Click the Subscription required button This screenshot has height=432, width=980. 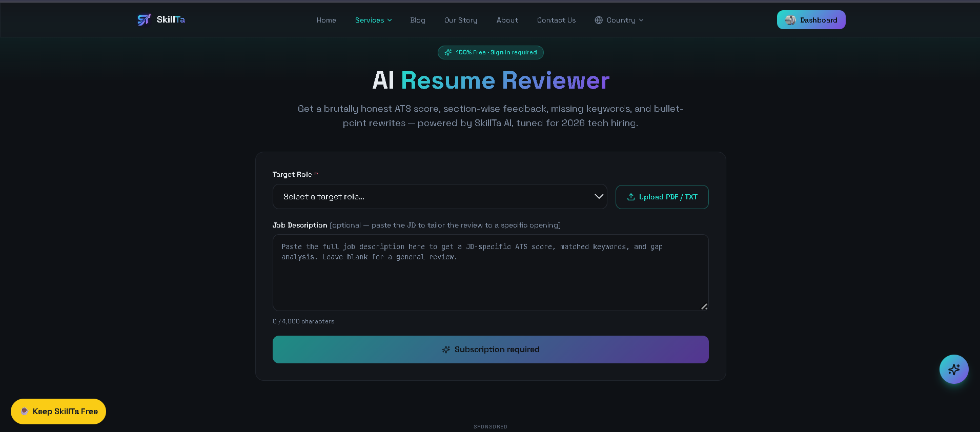coord(491,349)
